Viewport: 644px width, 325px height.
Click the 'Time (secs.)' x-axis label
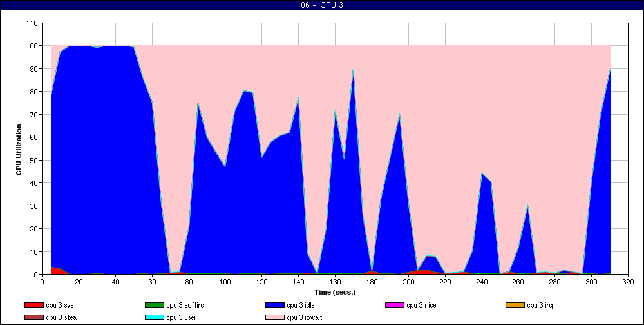tap(335, 293)
